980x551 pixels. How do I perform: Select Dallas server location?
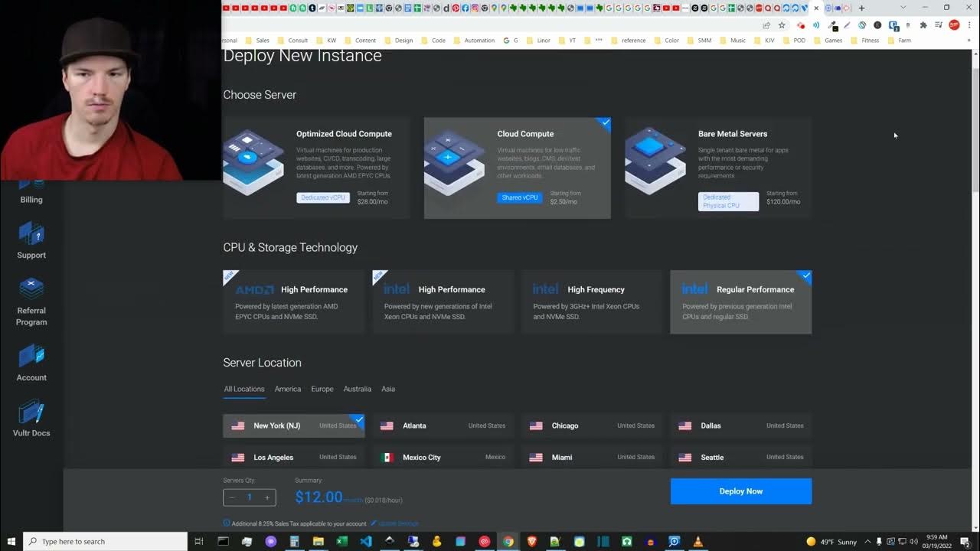[x=740, y=425]
